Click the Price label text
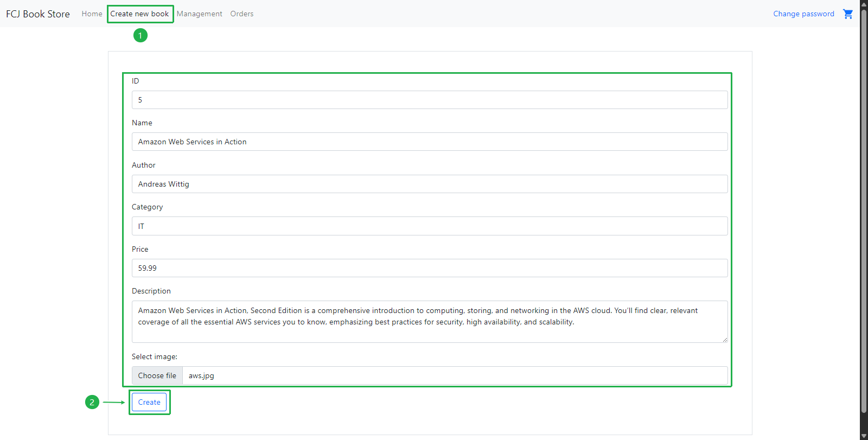868x440 pixels. tap(140, 249)
